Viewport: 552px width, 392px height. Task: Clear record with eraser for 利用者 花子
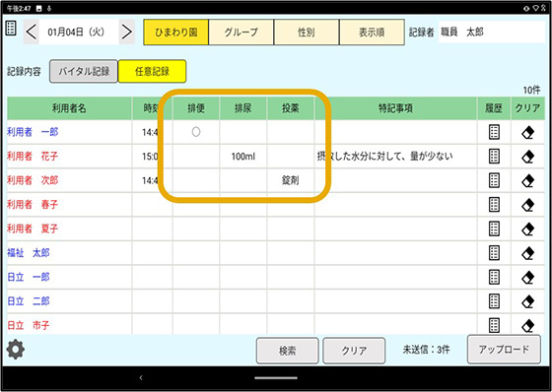(x=527, y=157)
